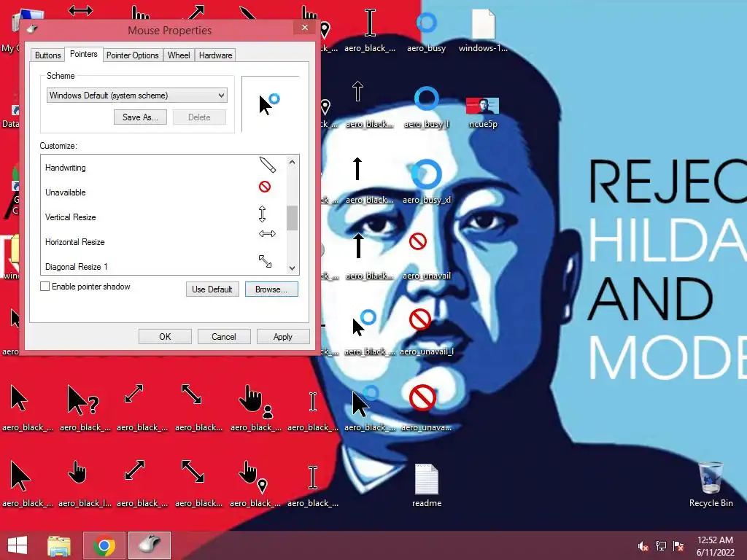Go to the Wheel tab
The height and width of the screenshot is (560, 747).
pos(179,55)
